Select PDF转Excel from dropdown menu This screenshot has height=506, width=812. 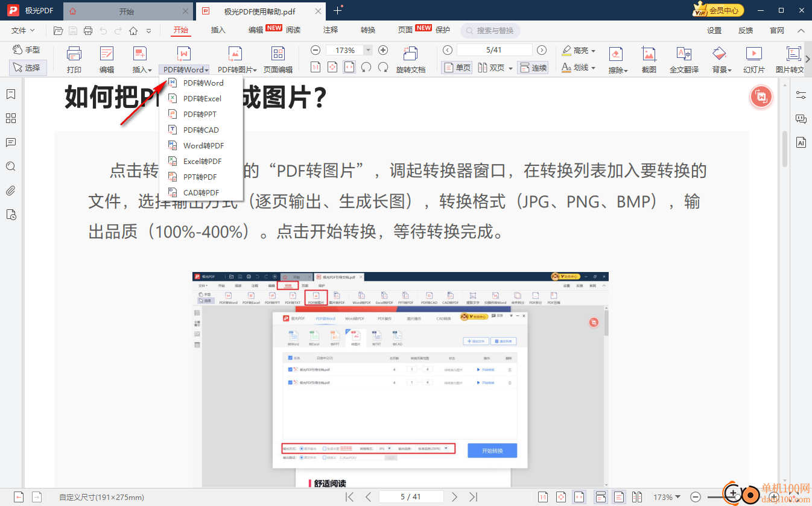point(201,98)
